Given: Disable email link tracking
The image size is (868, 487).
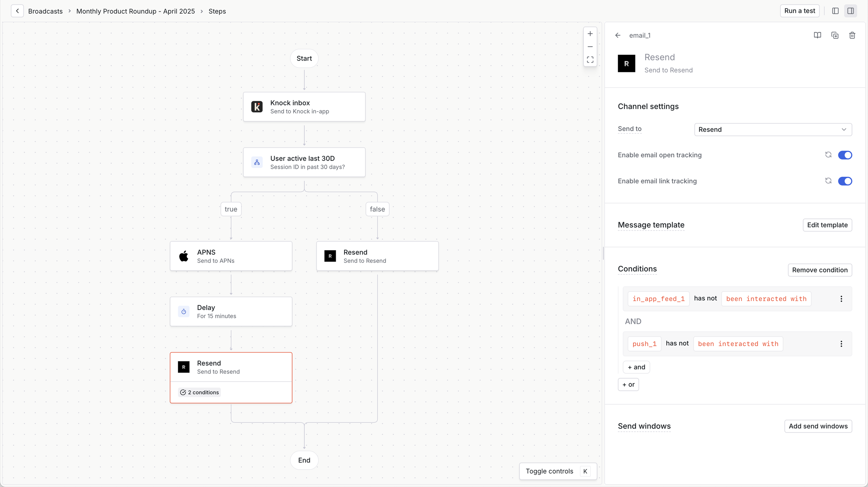Looking at the screenshot, I should pos(845,181).
